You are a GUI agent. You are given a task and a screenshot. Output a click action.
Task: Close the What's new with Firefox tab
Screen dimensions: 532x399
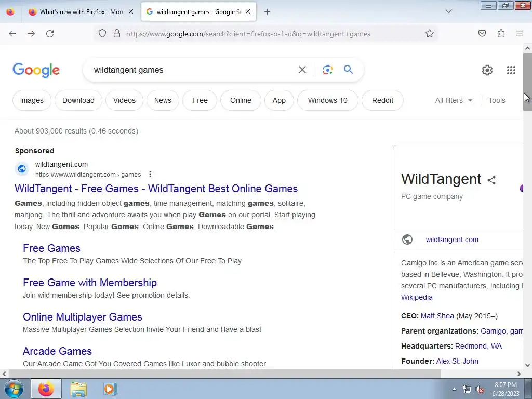[x=131, y=12]
